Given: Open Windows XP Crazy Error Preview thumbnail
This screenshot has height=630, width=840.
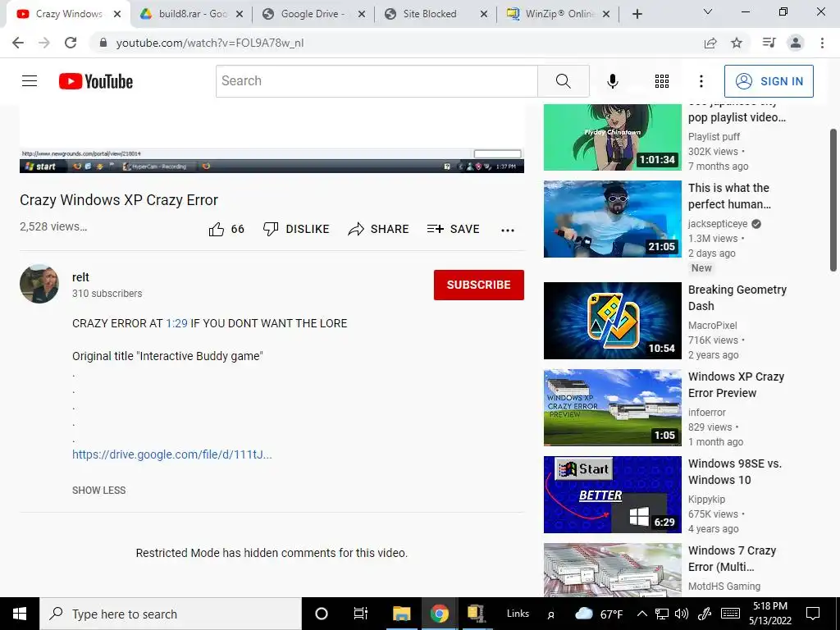Looking at the screenshot, I should pos(612,407).
